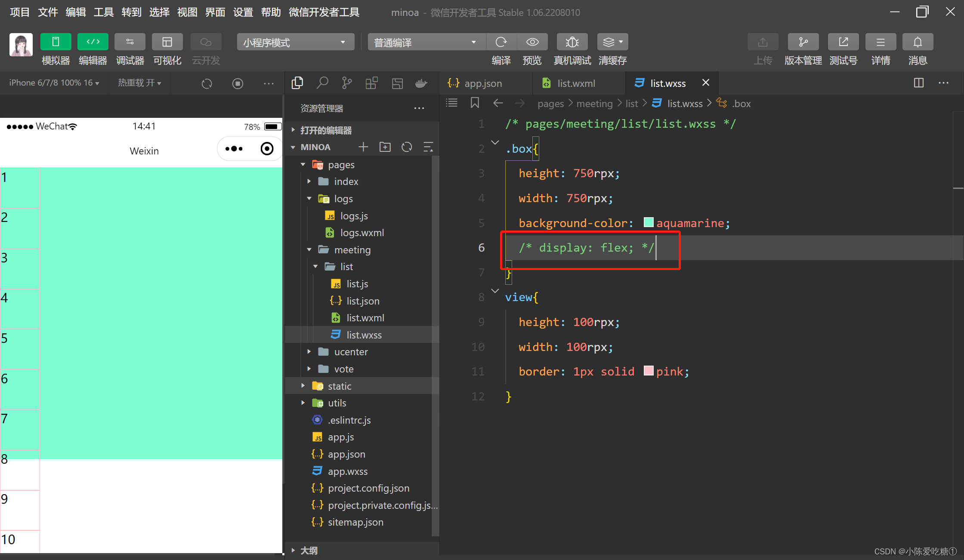
Task: Click the real-device debug bug icon
Action: pos(572,42)
